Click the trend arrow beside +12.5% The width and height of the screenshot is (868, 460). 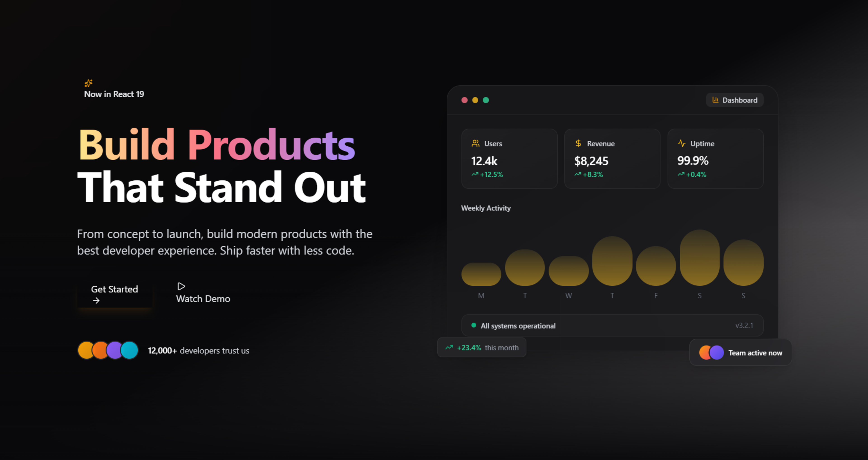pos(475,174)
